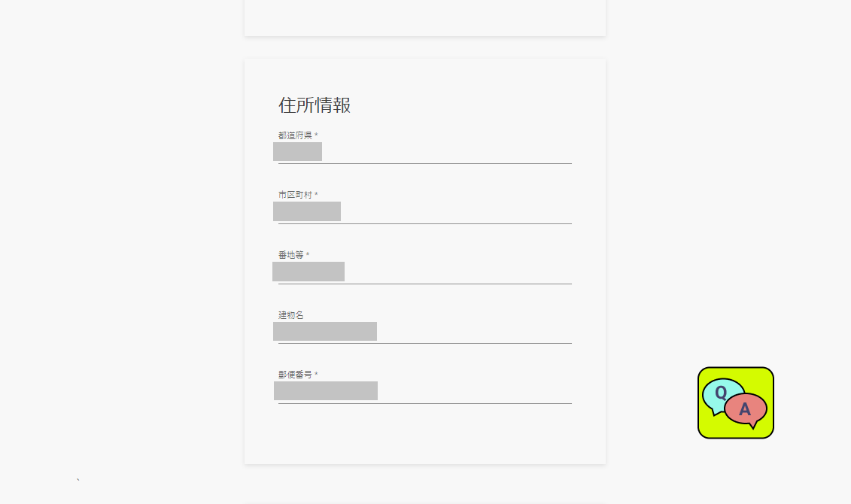Screen dimensions: 851x504
Task: Select the gray masked value under 番地等
Action: coord(308,272)
